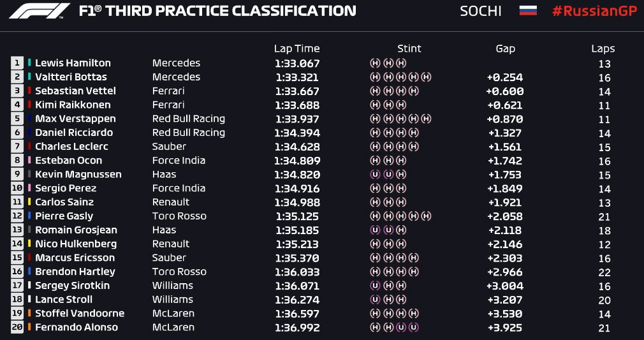
Task: Click the Russian flag icon
Action: click(x=528, y=10)
